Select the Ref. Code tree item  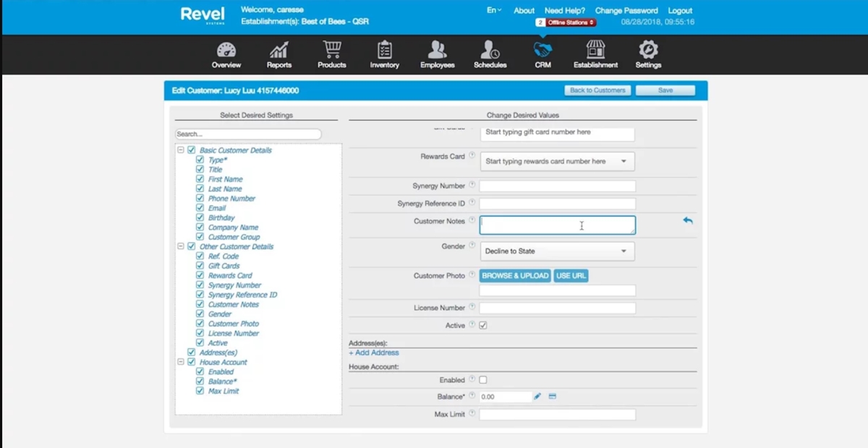[224, 257]
